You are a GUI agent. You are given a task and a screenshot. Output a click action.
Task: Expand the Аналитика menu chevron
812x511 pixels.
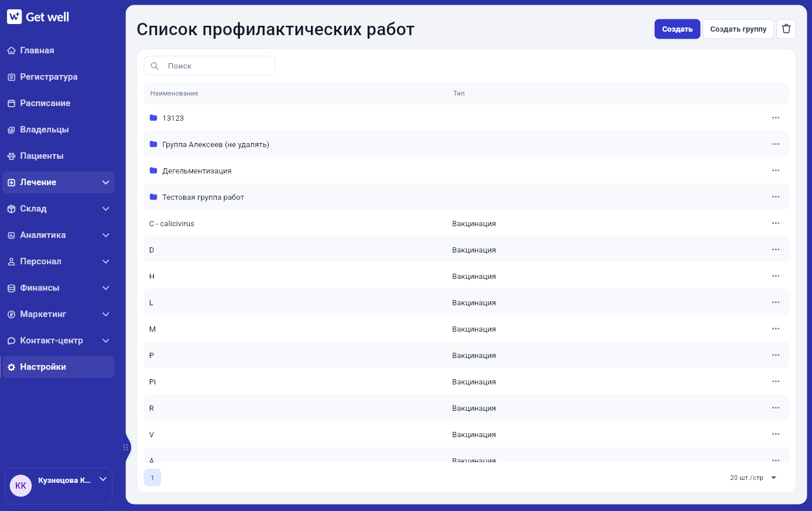pos(106,235)
